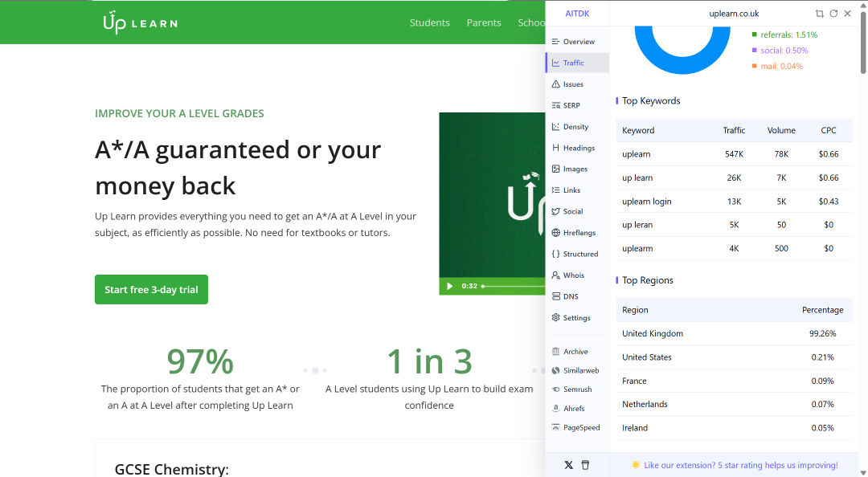Image resolution: width=868 pixels, height=477 pixels.
Task: Click the trash can icon at panel bottom
Action: (x=586, y=465)
